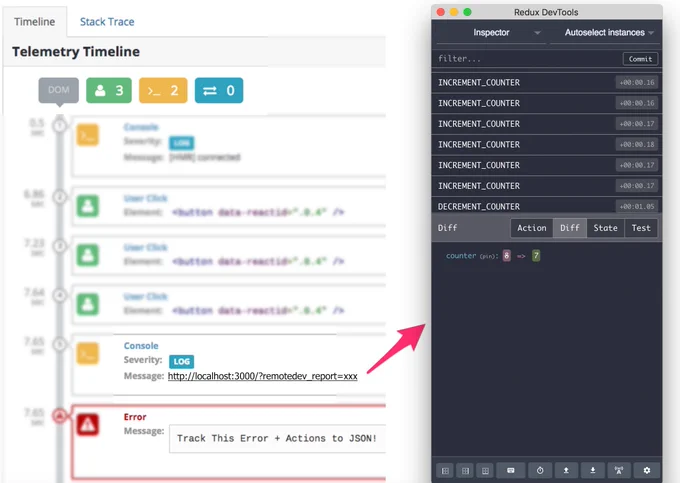Screen dimensions: 680x483
Task: Close the Redux DevTools window with red button
Action: [x=441, y=12]
